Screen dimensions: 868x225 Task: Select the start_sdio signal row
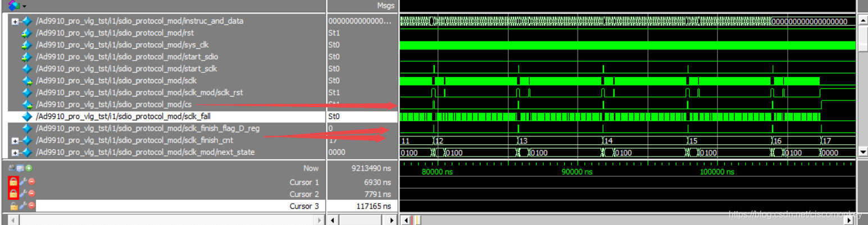[x=127, y=57]
